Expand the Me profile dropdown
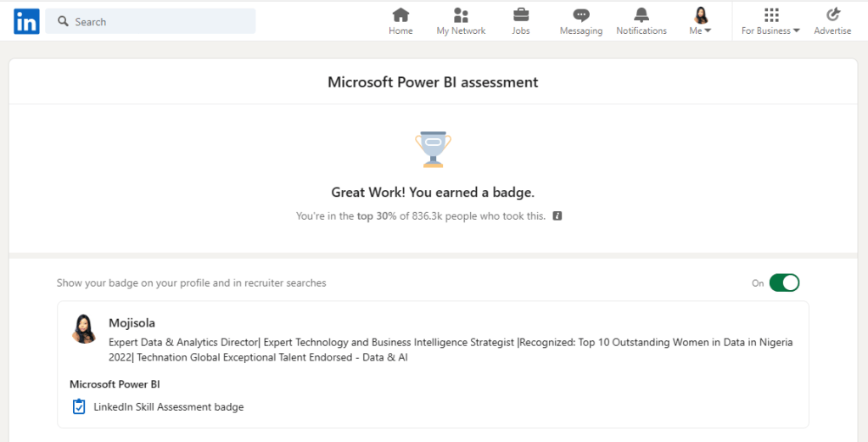 pos(701,21)
